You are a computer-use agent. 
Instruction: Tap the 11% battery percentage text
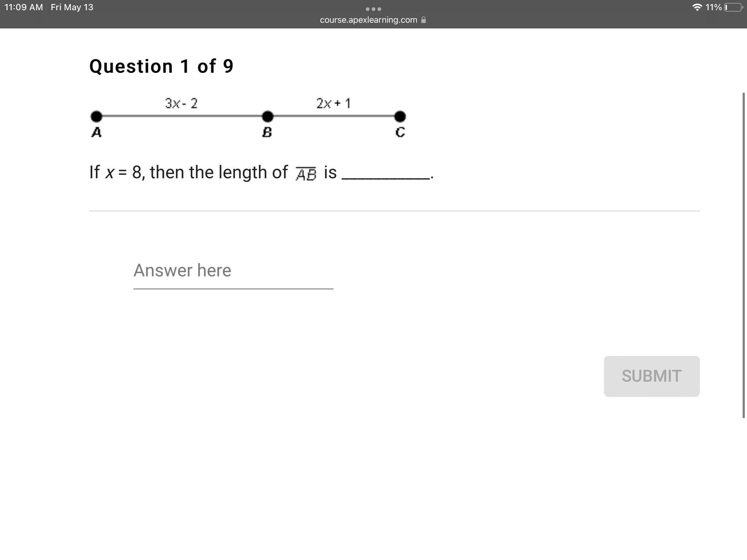(x=713, y=7)
